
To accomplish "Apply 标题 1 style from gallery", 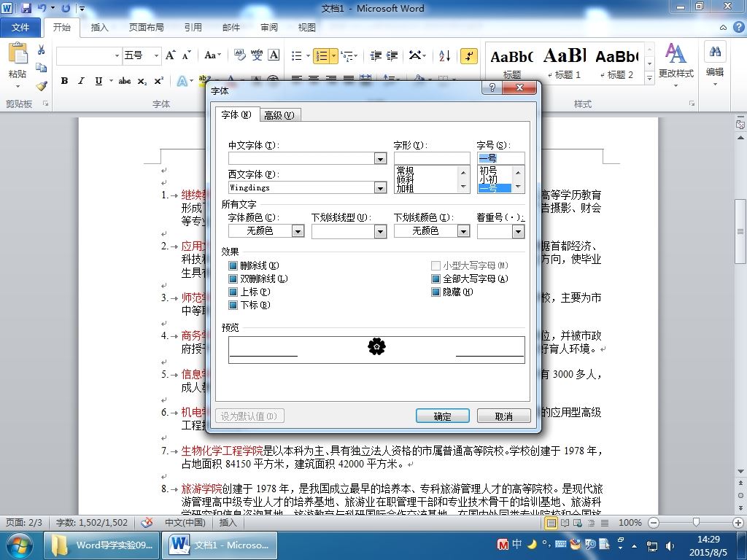I will [x=565, y=62].
